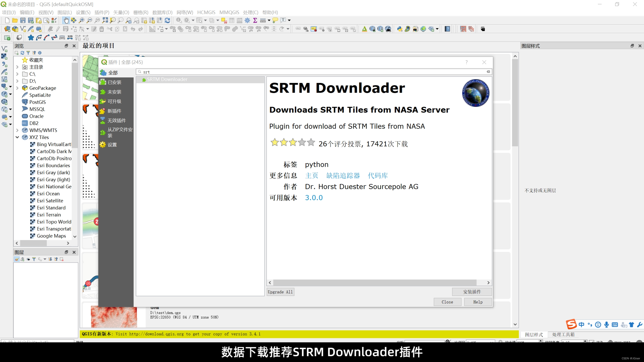Select 从ZIP文件安装 tab
Image resolution: width=644 pixels, height=362 pixels.
(x=116, y=132)
